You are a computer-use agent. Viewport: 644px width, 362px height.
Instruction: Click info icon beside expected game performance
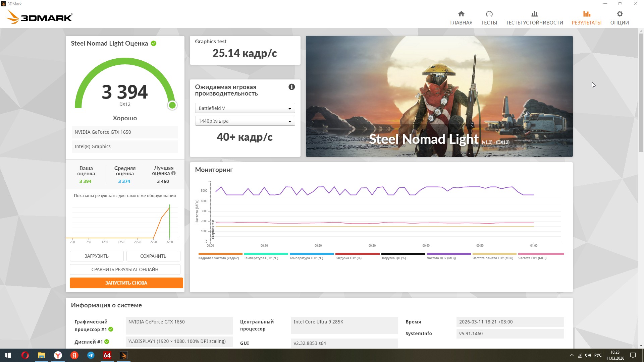point(291,87)
